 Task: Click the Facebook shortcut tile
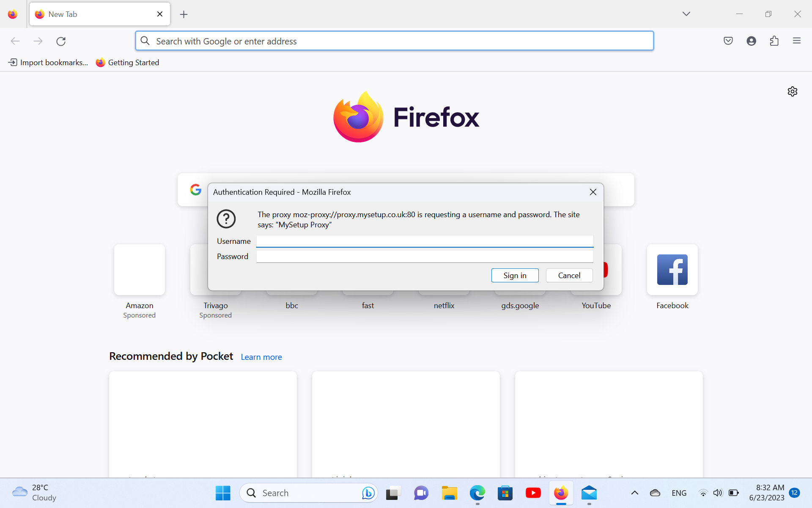[672, 270]
